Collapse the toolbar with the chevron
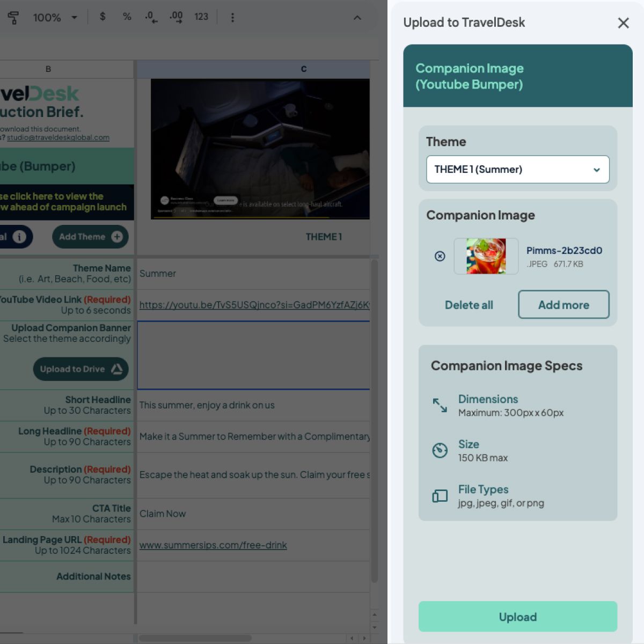 tap(358, 17)
